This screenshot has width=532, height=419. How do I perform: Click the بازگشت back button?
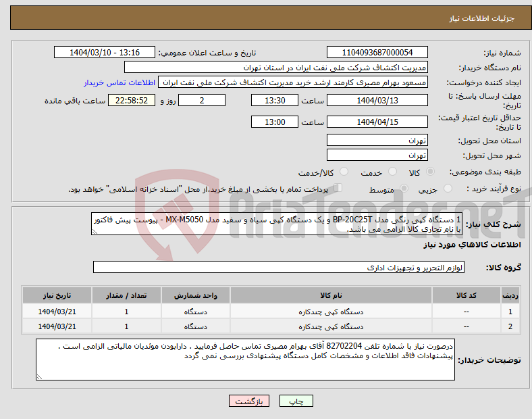(x=249, y=401)
